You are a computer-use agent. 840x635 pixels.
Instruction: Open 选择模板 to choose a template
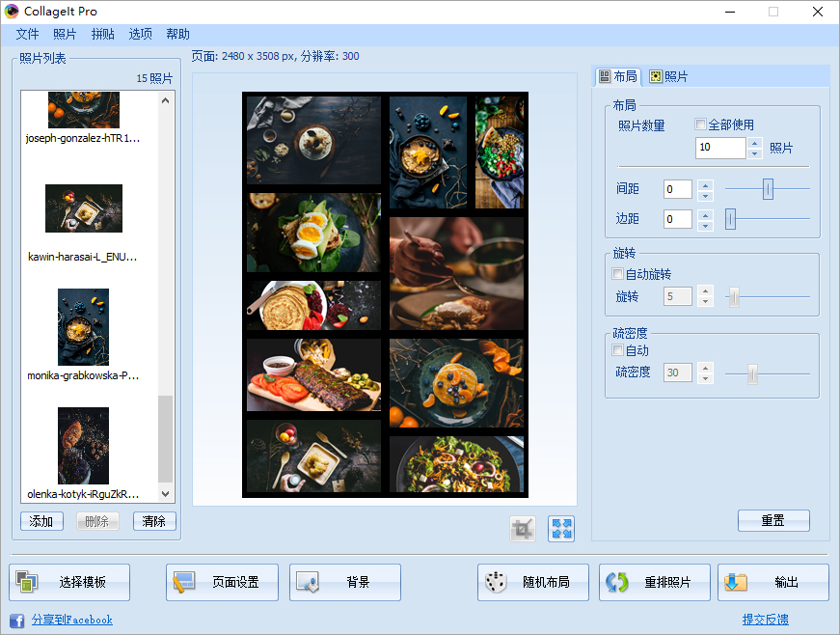[68, 582]
